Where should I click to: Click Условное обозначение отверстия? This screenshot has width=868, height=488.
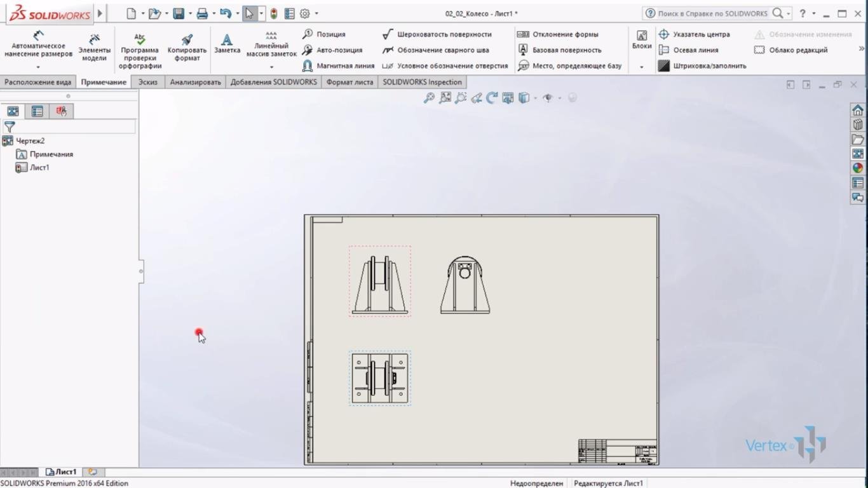445,66
